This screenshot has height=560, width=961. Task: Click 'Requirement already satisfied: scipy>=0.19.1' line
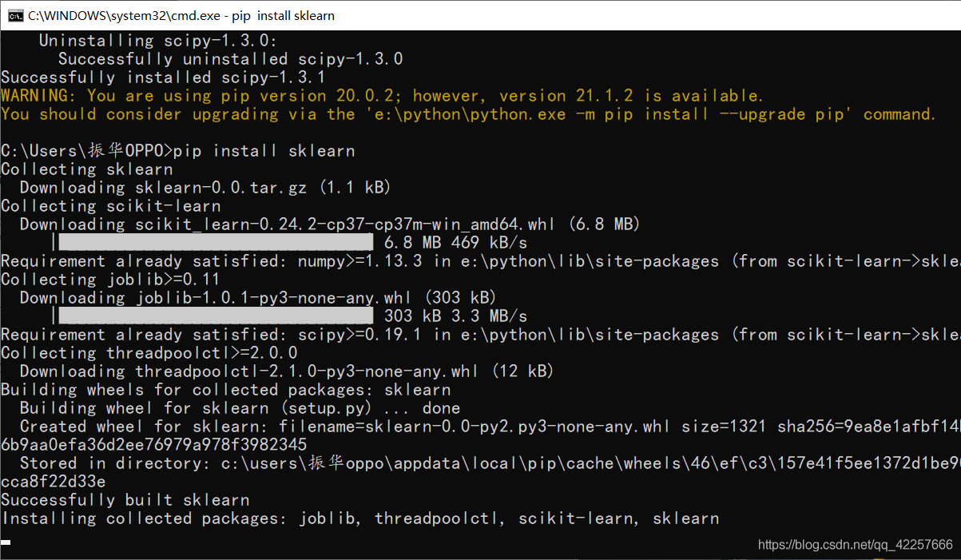click(x=480, y=335)
